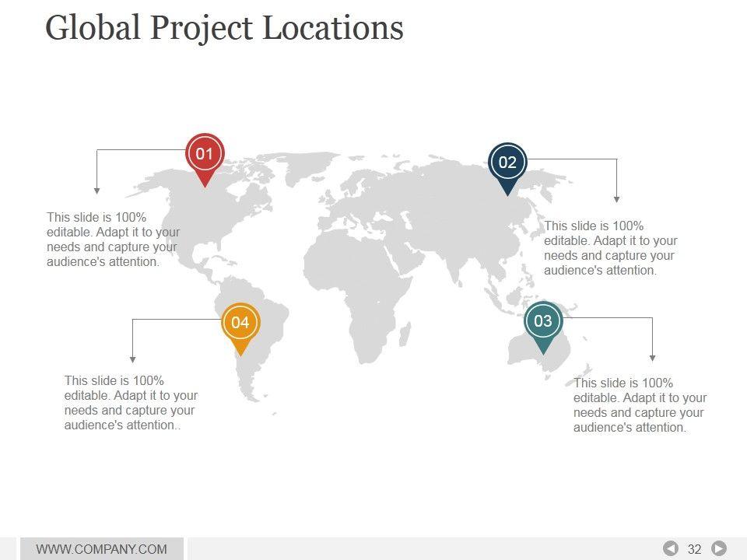
Task: Click arrowhead of pin 02 connector line
Action: (616, 199)
